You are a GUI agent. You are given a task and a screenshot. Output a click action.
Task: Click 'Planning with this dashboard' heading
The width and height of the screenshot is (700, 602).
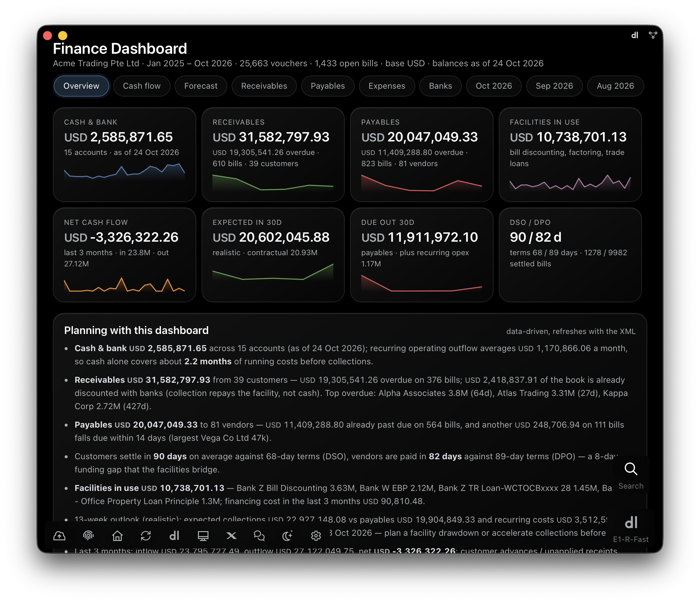click(137, 330)
